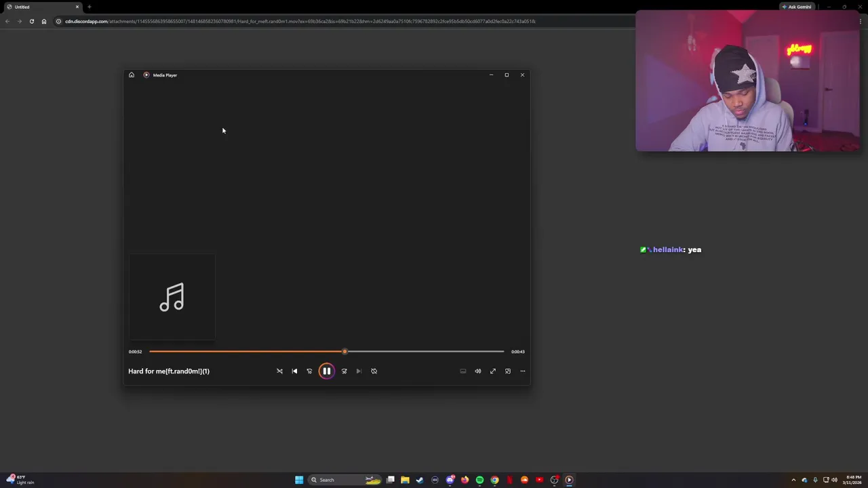868x488 pixels.
Task: Switch Media Player to mini player view
Action: 508,371
